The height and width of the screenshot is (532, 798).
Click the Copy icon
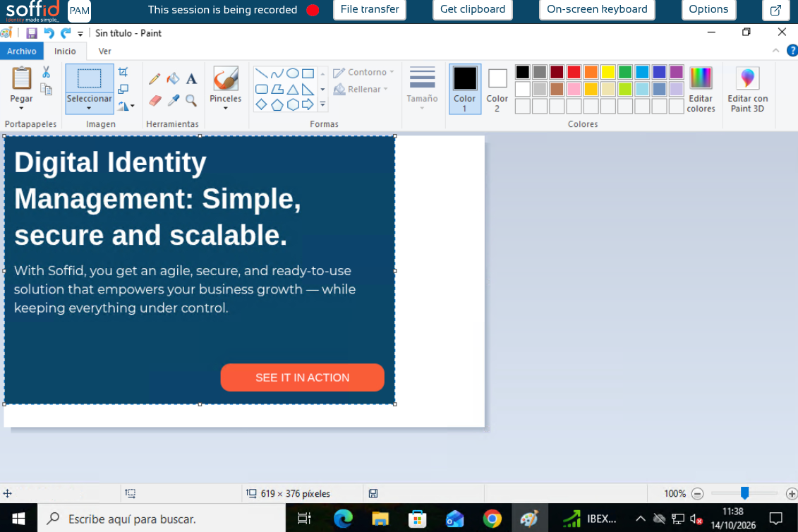click(47, 90)
